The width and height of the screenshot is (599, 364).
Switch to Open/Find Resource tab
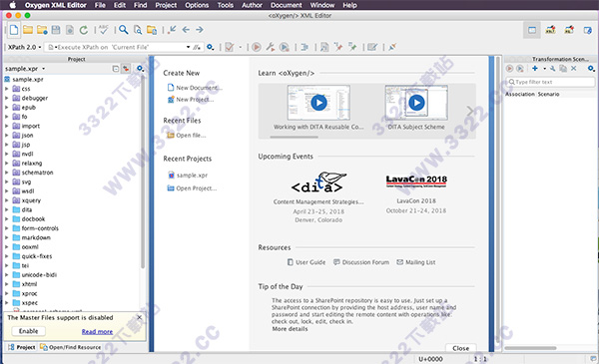coord(71,347)
